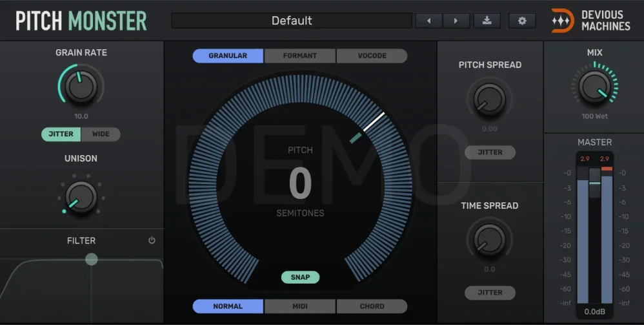Screen dimensions: 644x325
Task: Click the filter curve handle node
Action: 91,259
